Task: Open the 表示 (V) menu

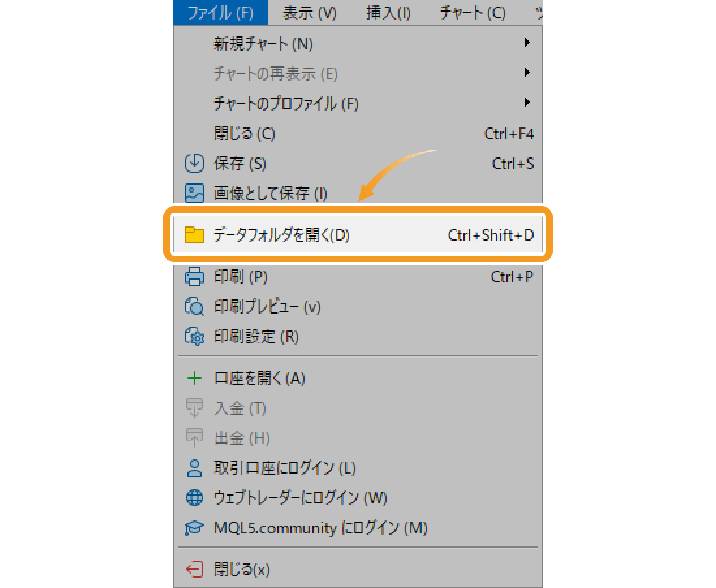Action: click(310, 12)
